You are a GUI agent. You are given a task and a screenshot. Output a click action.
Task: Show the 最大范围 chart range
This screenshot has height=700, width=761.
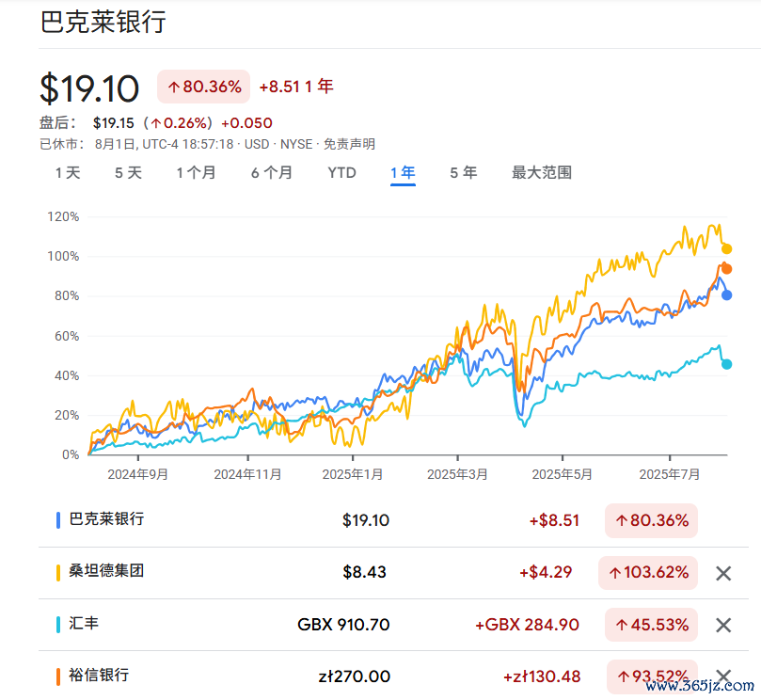point(542,173)
